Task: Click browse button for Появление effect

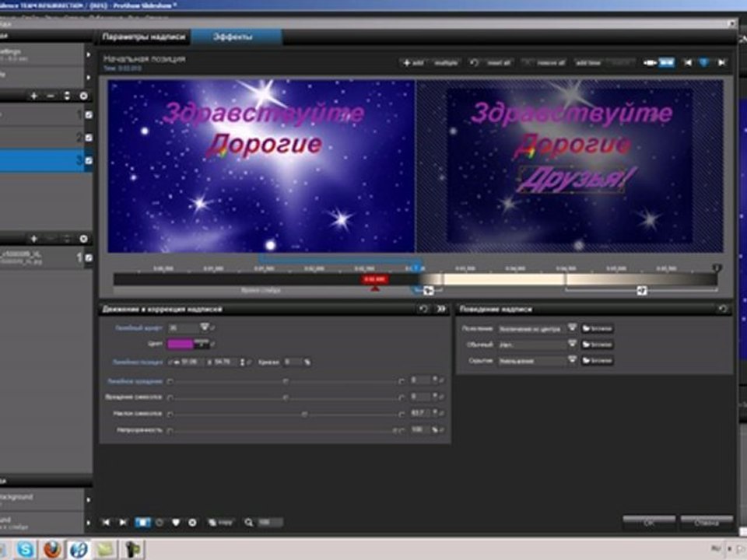Action: (597, 328)
